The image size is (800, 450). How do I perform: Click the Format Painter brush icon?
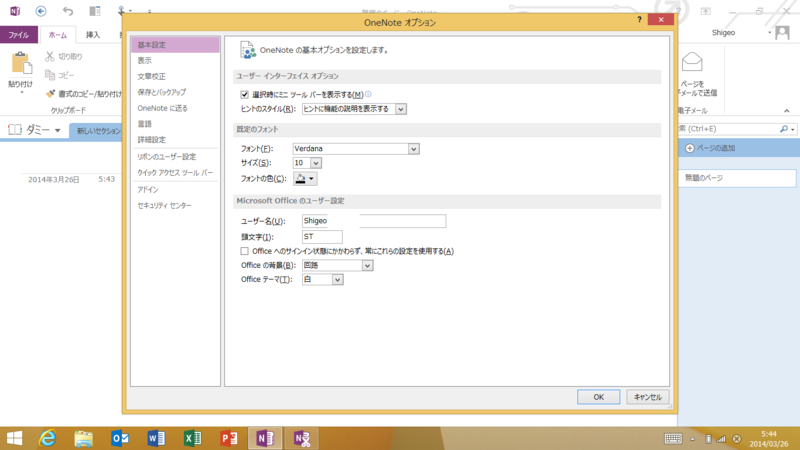tap(50, 93)
